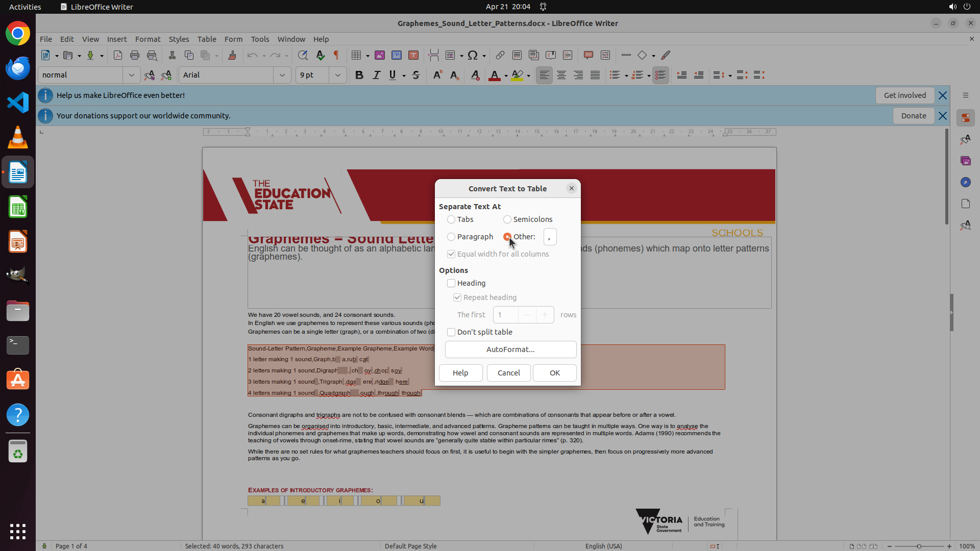
Task: Enable the Heading checkbox
Action: (451, 283)
